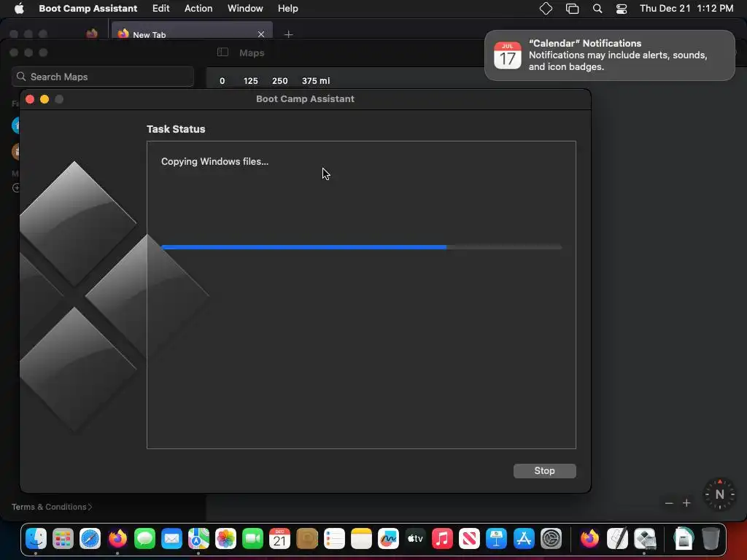Image resolution: width=747 pixels, height=560 pixels.
Task: Open the Help menu
Action: (287, 8)
